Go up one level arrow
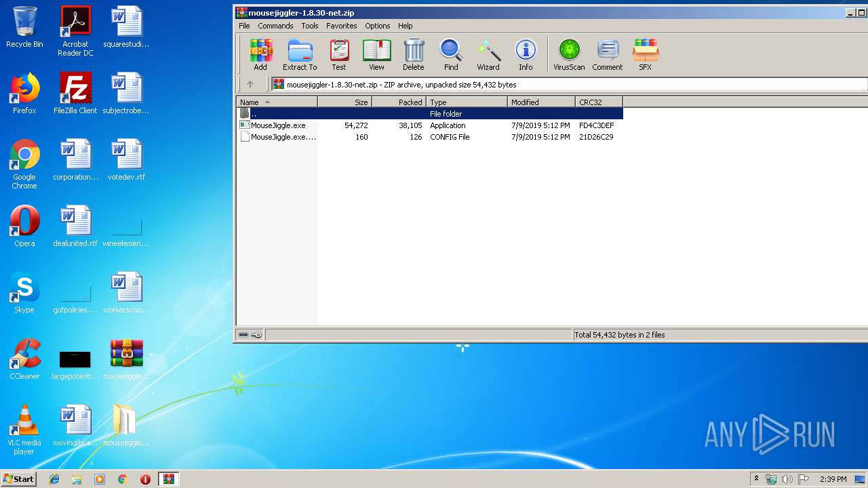The image size is (868, 488). 250,84
